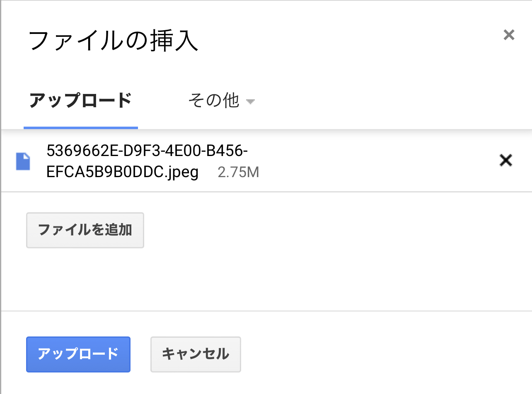Image resolution: width=532 pixels, height=394 pixels.
Task: Select the 5369662E-D9F3-4E00-B456- file name line
Action: coord(147,151)
